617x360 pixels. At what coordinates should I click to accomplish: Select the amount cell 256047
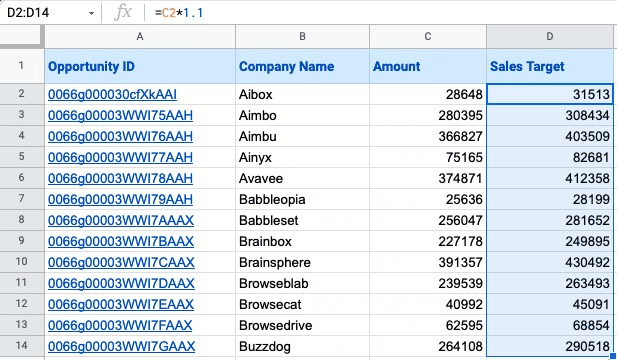[x=428, y=220]
